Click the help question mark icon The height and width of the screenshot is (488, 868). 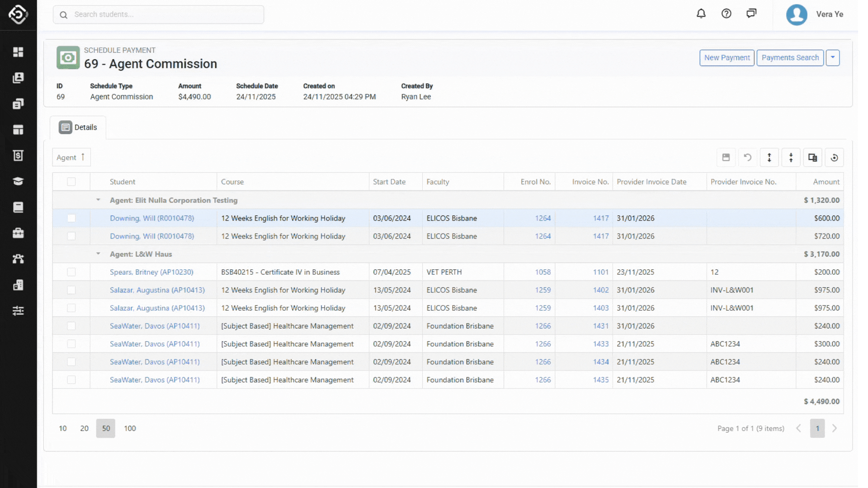coord(726,14)
